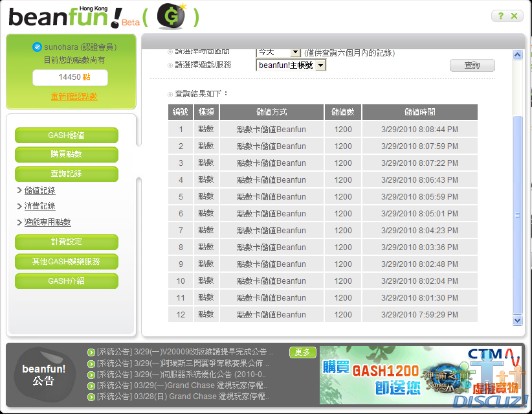Open the 伺服器系統優化公告 announcement
The width and height of the screenshot is (532, 414).
pos(181,374)
